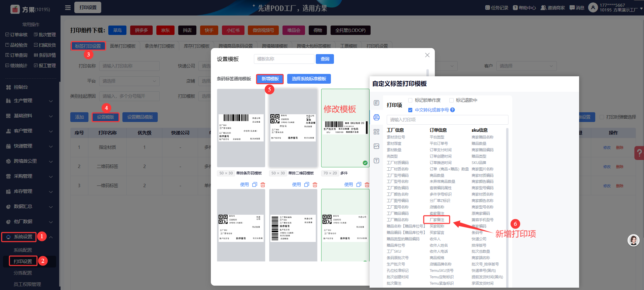Enable the 标记锁单作废 checkbox
Screen dimensions: 644x290
410,100
